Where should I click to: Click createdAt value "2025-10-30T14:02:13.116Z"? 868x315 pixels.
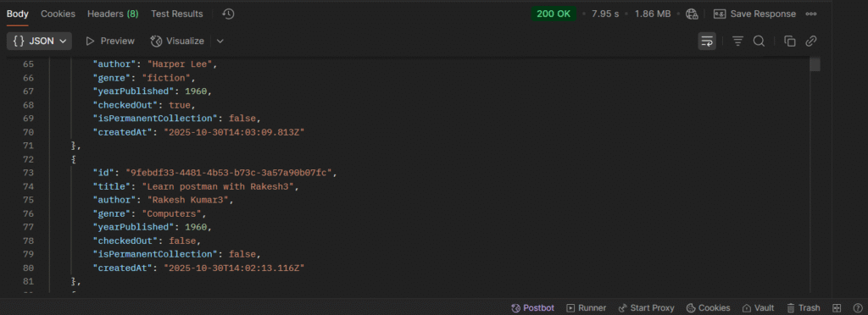tap(234, 268)
